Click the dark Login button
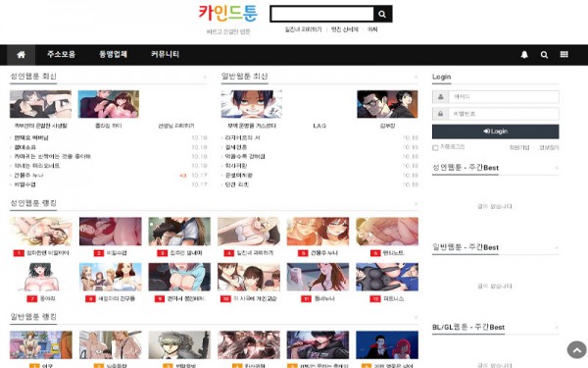 tap(495, 131)
